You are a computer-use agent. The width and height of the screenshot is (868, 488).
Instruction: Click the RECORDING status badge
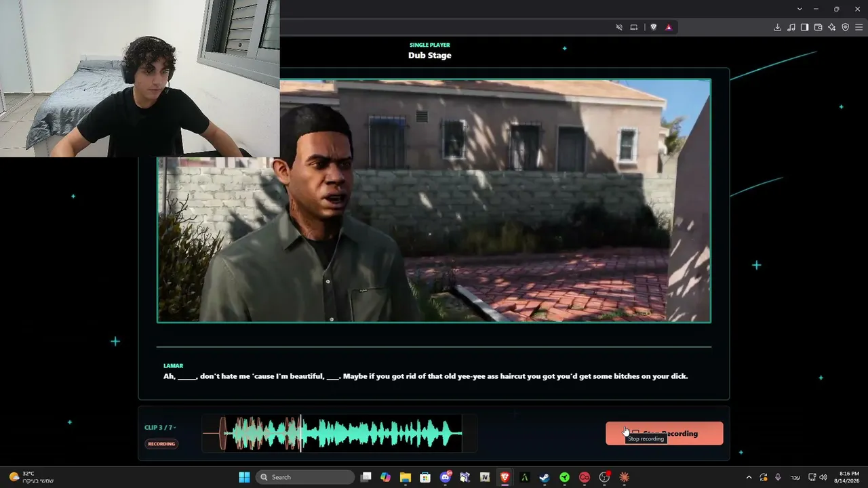[161, 444]
